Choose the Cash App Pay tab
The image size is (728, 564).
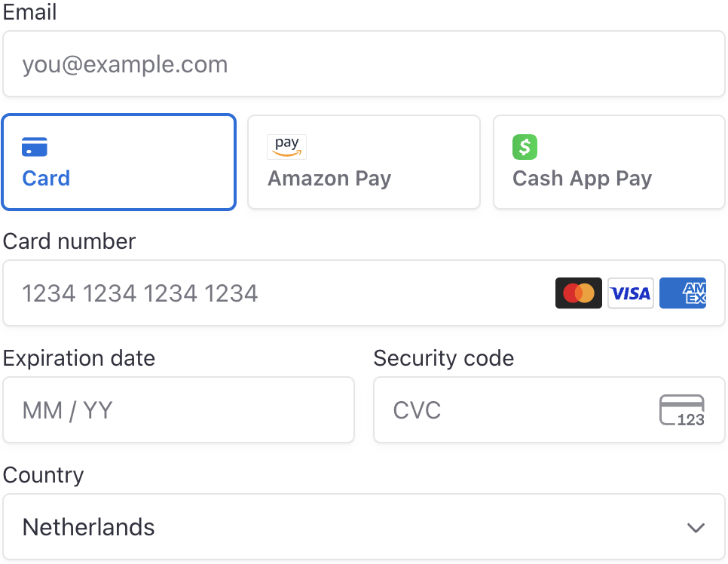coord(609,162)
